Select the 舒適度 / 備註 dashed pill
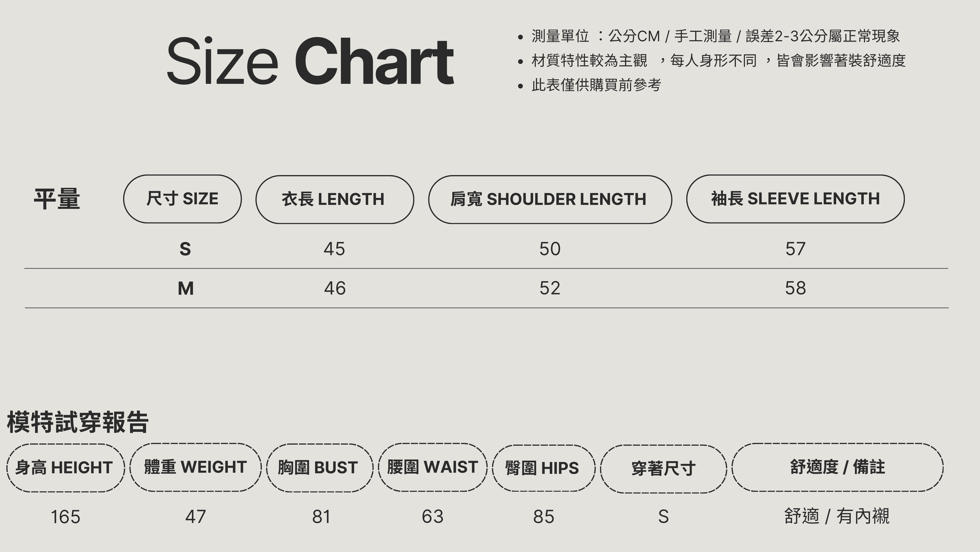The height and width of the screenshot is (552, 980). pyautogui.click(x=837, y=467)
